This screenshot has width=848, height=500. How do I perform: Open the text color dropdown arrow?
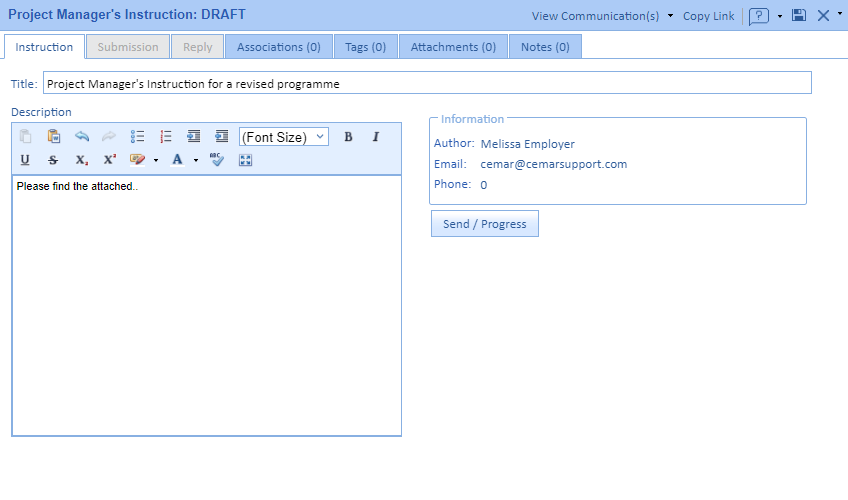pyautogui.click(x=196, y=160)
